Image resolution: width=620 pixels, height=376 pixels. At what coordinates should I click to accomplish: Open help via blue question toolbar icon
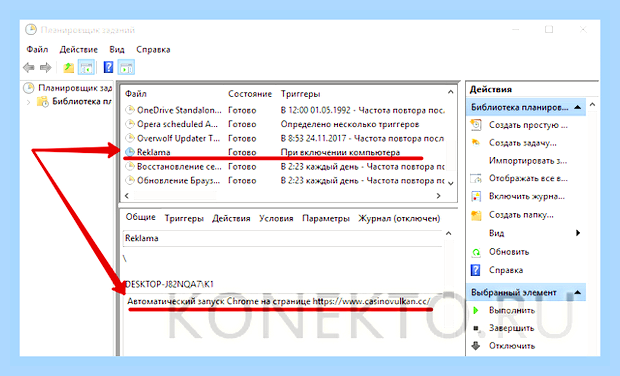tap(108, 68)
